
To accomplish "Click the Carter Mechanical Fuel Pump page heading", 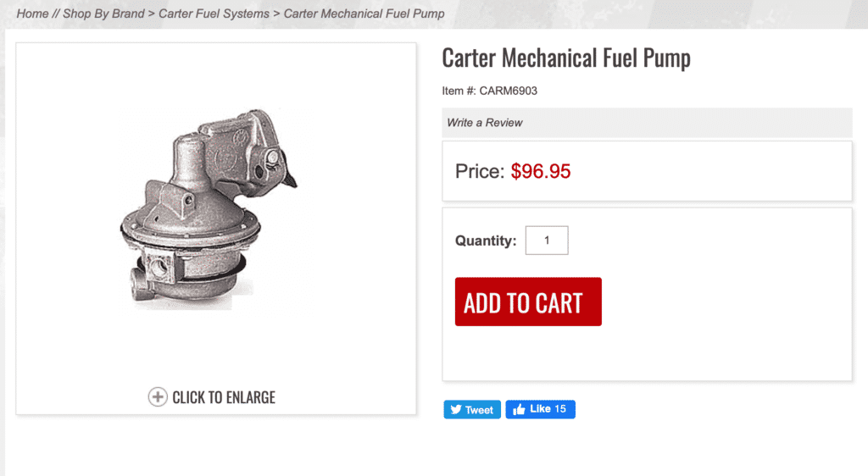I will coord(566,58).
